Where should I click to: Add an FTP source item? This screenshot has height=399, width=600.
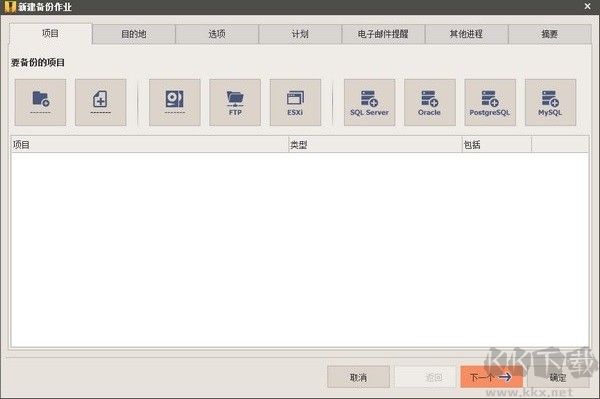[x=235, y=103]
